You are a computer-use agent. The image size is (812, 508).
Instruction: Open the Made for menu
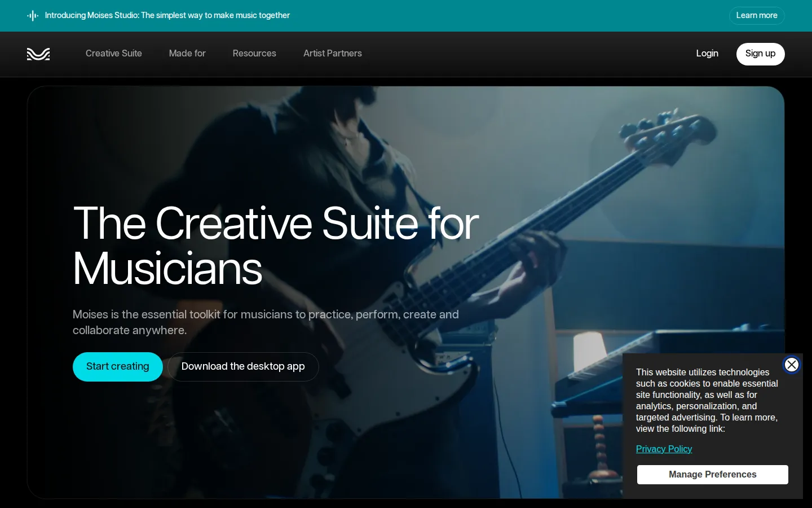point(187,54)
